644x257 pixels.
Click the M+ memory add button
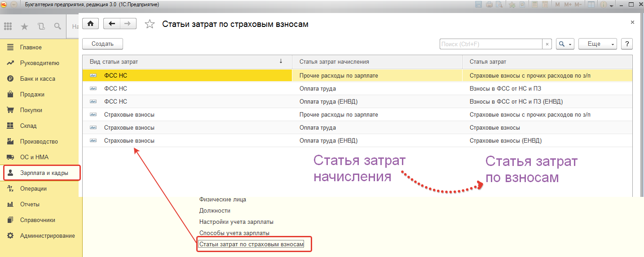[568, 4]
